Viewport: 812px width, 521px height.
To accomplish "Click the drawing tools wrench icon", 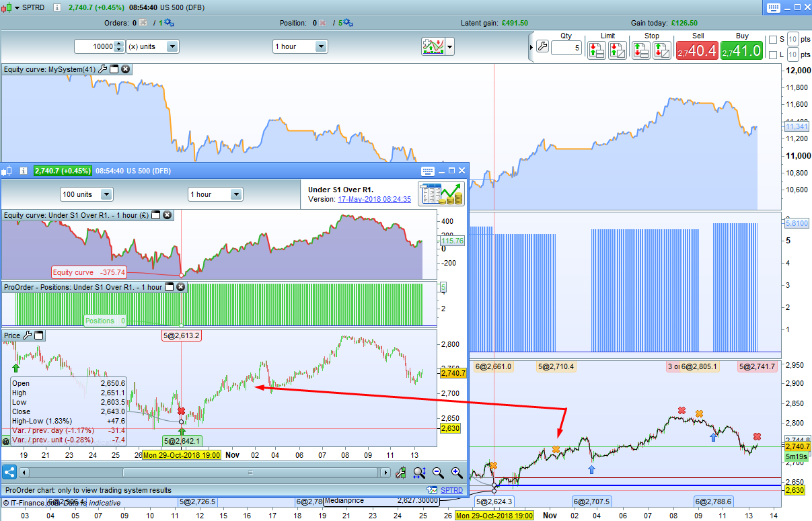I will 402,473.
